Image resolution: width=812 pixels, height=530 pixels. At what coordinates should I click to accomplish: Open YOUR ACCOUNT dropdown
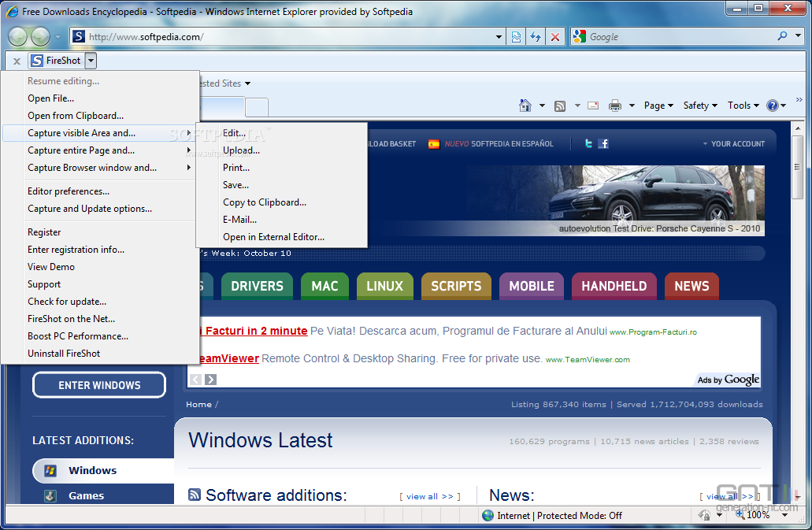pyautogui.click(x=734, y=144)
